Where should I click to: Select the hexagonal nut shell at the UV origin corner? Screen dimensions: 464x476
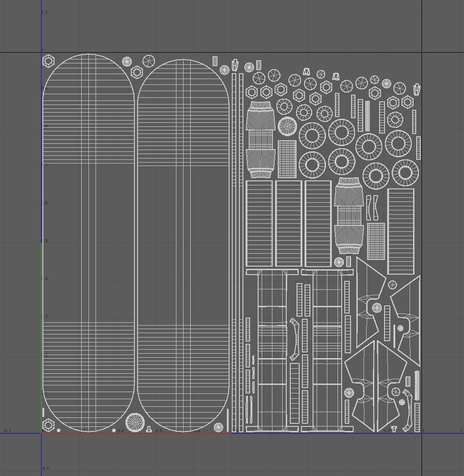48,425
